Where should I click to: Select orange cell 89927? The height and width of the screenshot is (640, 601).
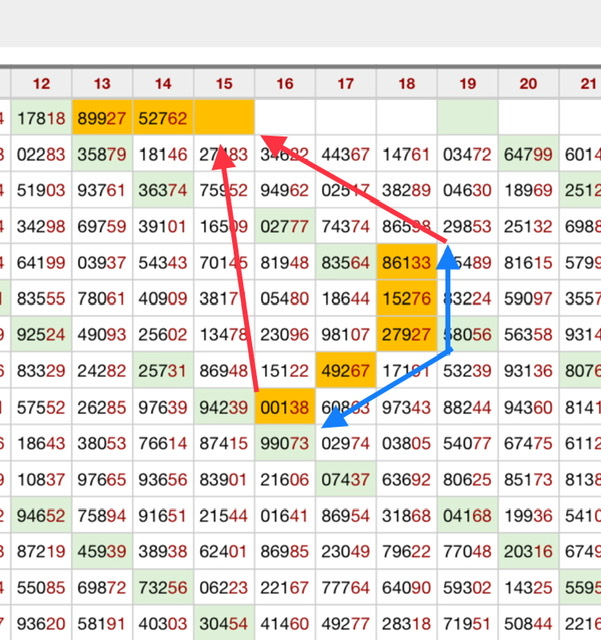click(102, 118)
